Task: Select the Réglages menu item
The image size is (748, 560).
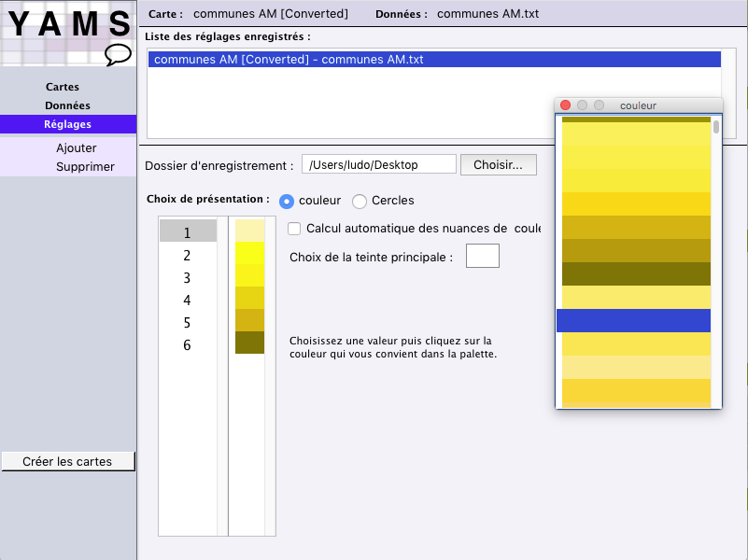Action: (67, 124)
